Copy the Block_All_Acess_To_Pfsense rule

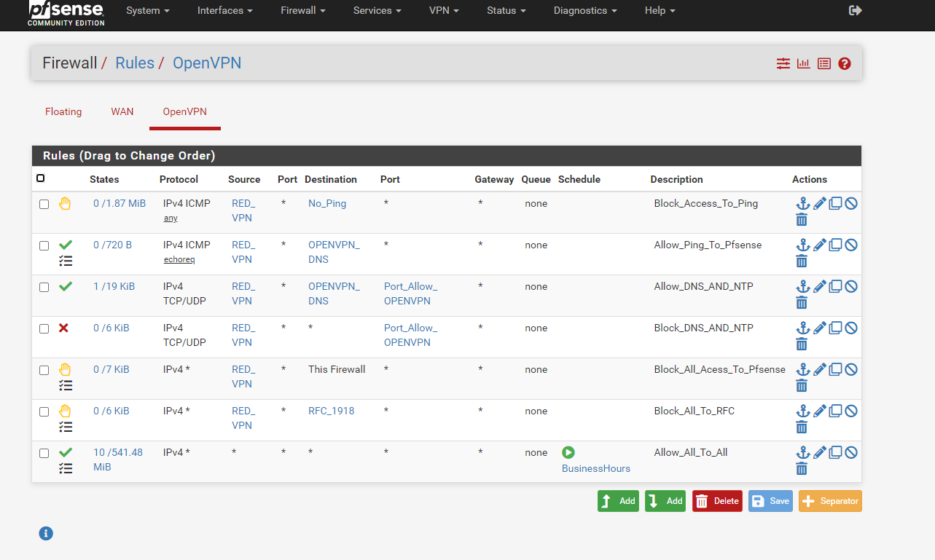835,369
